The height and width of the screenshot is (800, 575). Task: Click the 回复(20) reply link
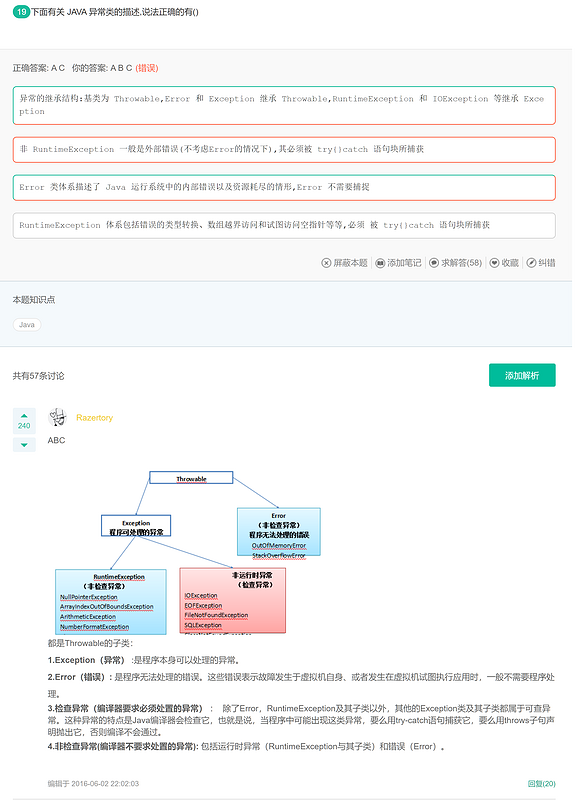coord(541,784)
